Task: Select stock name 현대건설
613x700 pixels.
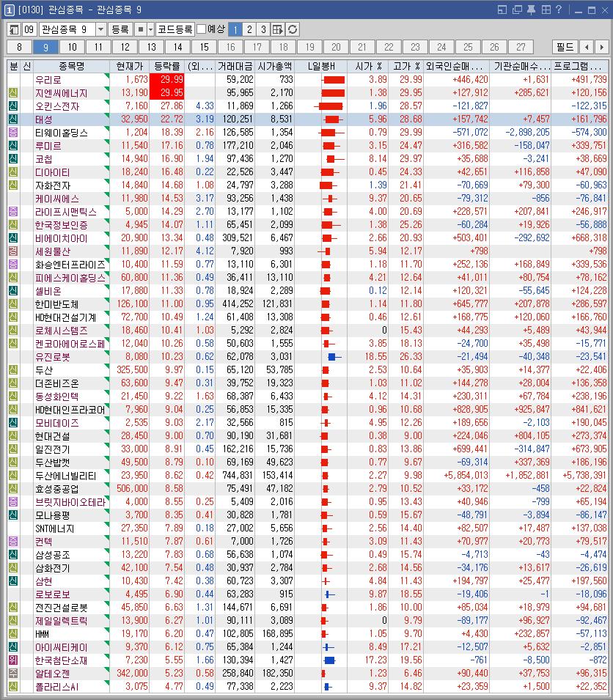Action: click(x=52, y=436)
